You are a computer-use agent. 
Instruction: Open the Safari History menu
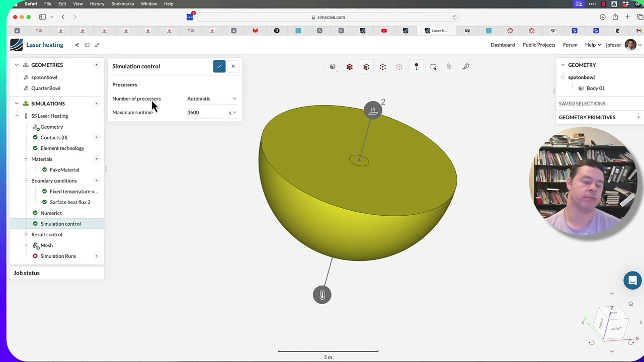(x=97, y=4)
